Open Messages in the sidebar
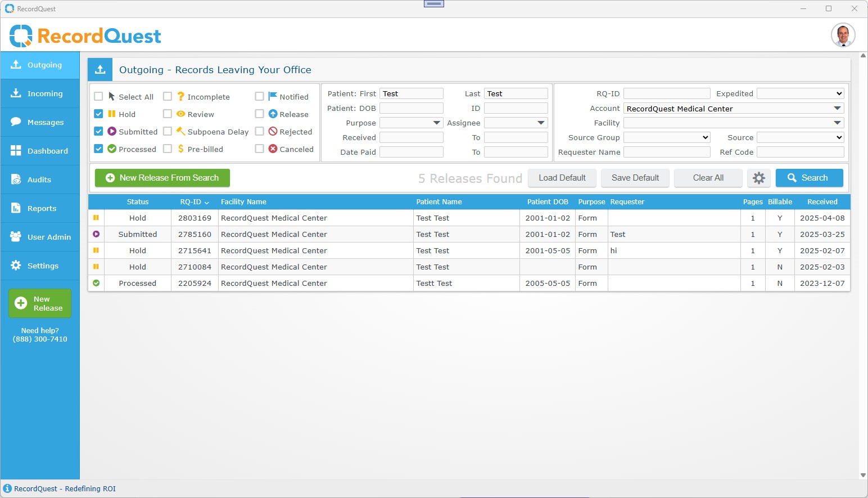 pos(40,122)
